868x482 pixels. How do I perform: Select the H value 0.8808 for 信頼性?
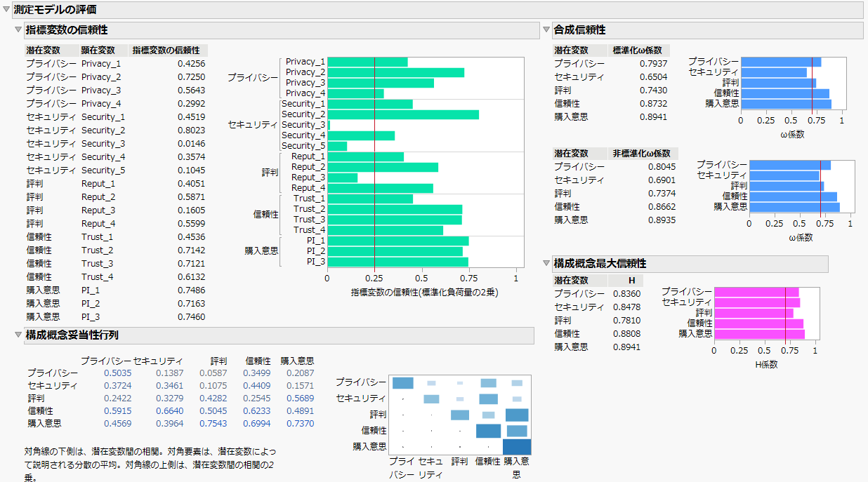click(x=626, y=333)
